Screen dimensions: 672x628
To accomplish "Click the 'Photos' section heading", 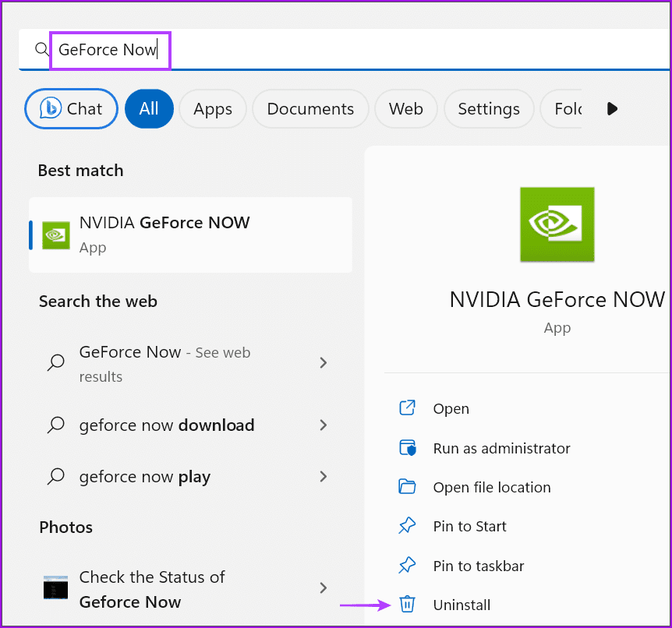I will [x=66, y=527].
